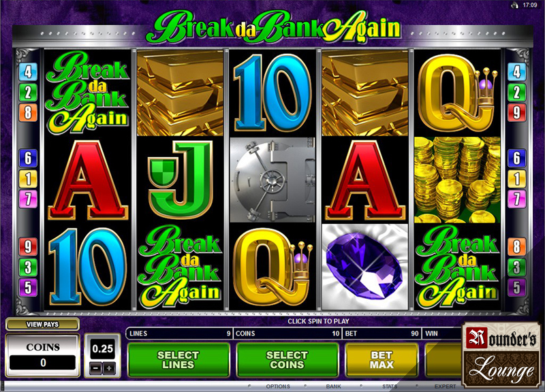Switch to Expert mode
Viewport: 545px width, 392px height.
click(445, 386)
